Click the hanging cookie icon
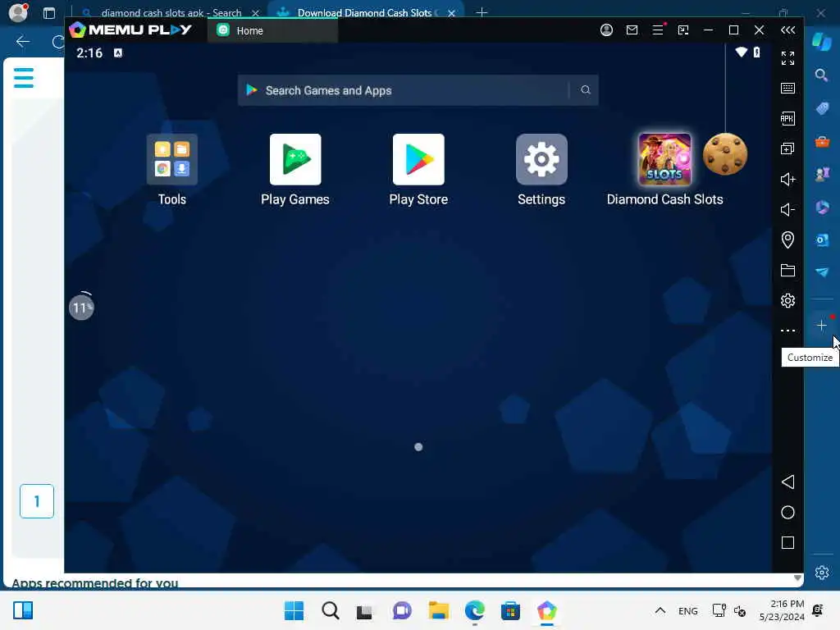The width and height of the screenshot is (840, 630). click(725, 154)
